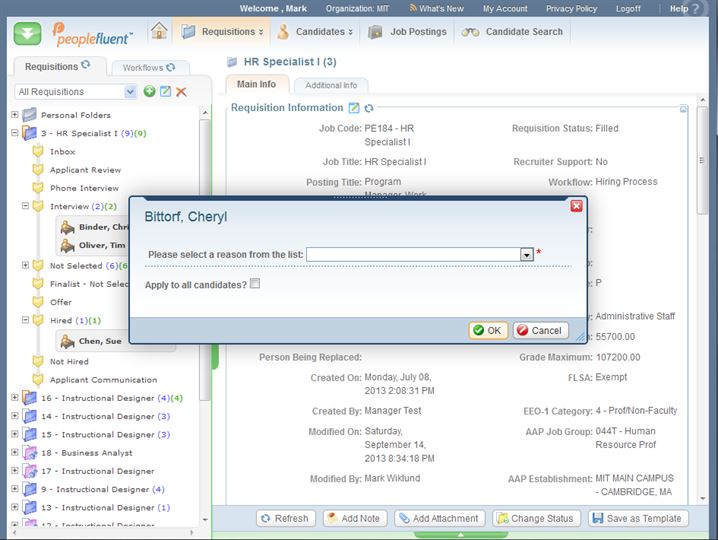Click the green add requisition icon

(x=149, y=92)
